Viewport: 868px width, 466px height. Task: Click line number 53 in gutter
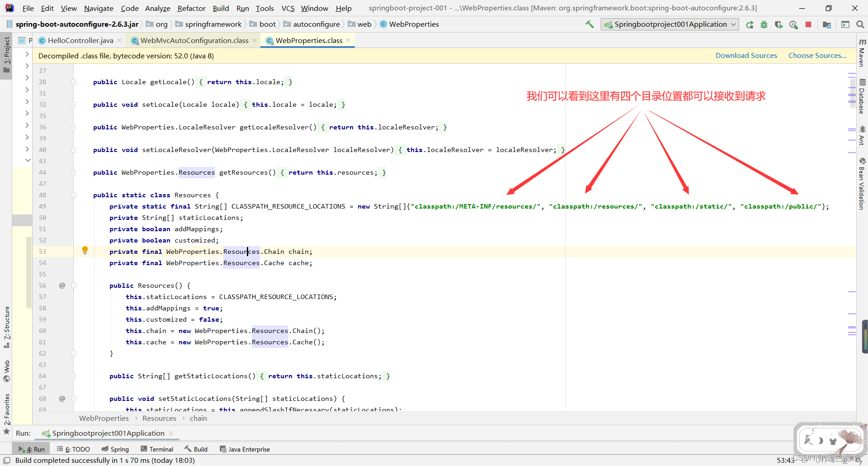tap(42, 252)
